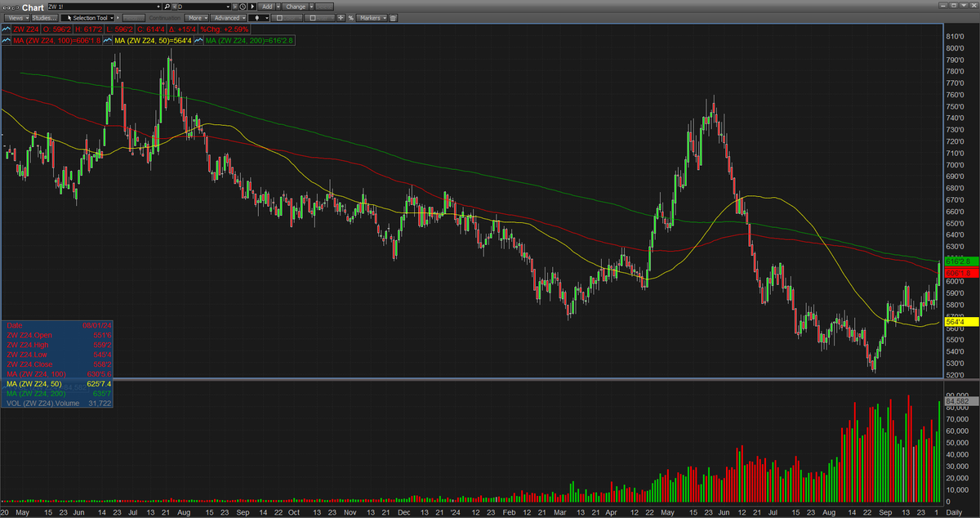Image resolution: width=980 pixels, height=518 pixels.
Task: Click MA (ZW Z24, 100) 630'5.6 row
Action: tap(57, 373)
